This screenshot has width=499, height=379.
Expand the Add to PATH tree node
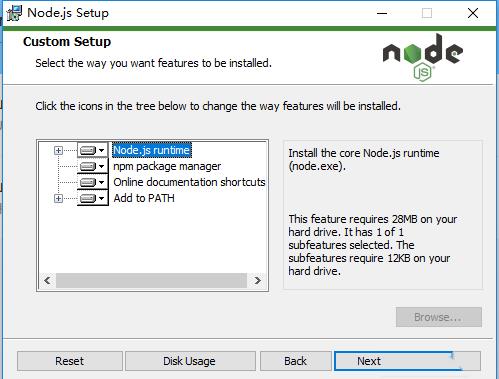(x=58, y=198)
